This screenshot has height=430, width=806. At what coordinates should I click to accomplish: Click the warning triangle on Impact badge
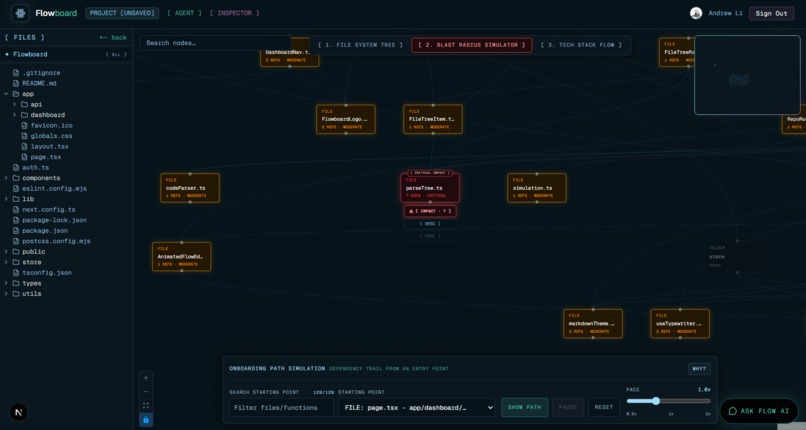[411, 211]
